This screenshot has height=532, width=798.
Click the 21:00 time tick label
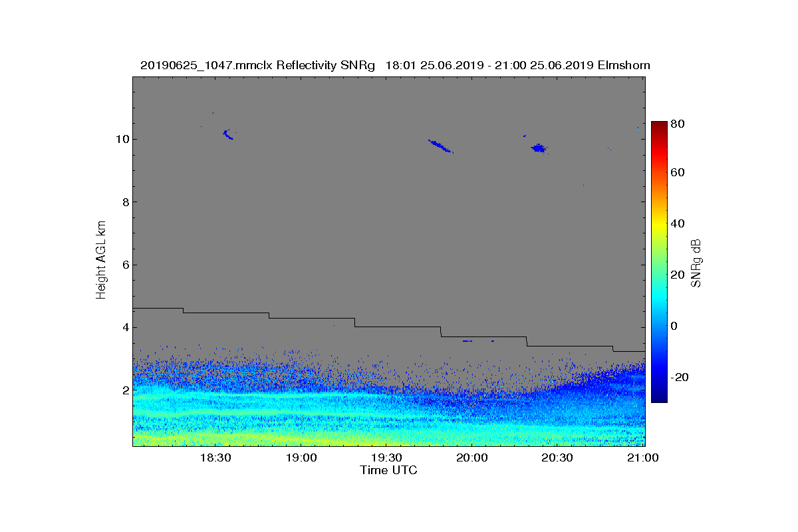click(x=643, y=458)
